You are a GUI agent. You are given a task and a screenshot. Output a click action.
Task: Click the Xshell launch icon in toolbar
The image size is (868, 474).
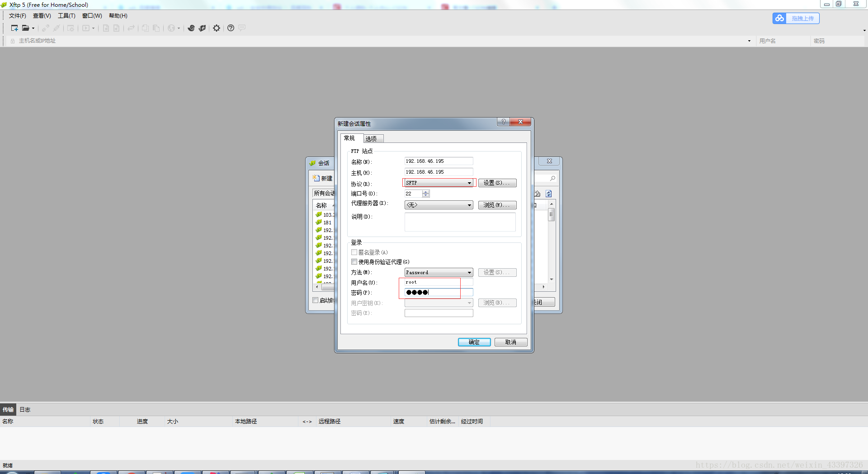(191, 28)
